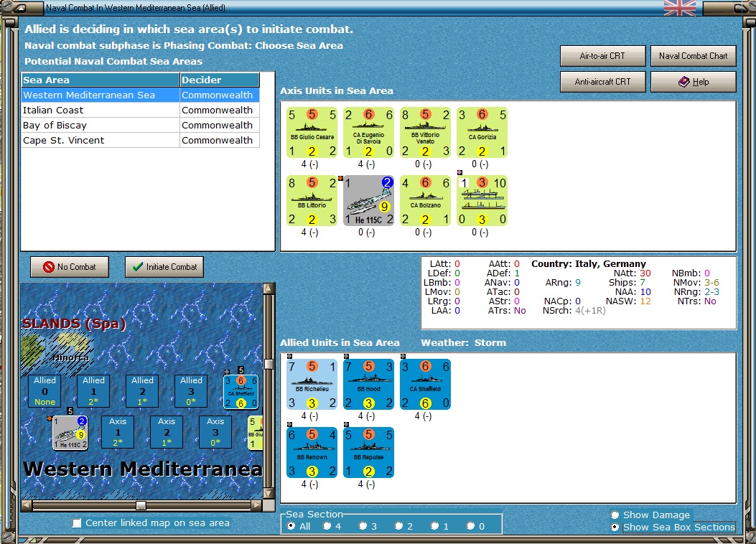Select CA Gorizia unit counter
The image size is (756, 544).
pos(482,133)
